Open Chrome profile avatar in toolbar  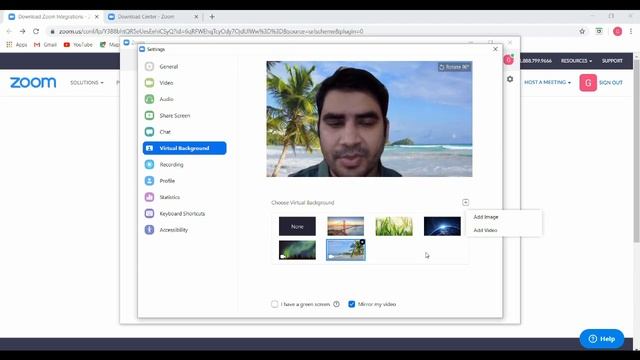click(x=617, y=31)
